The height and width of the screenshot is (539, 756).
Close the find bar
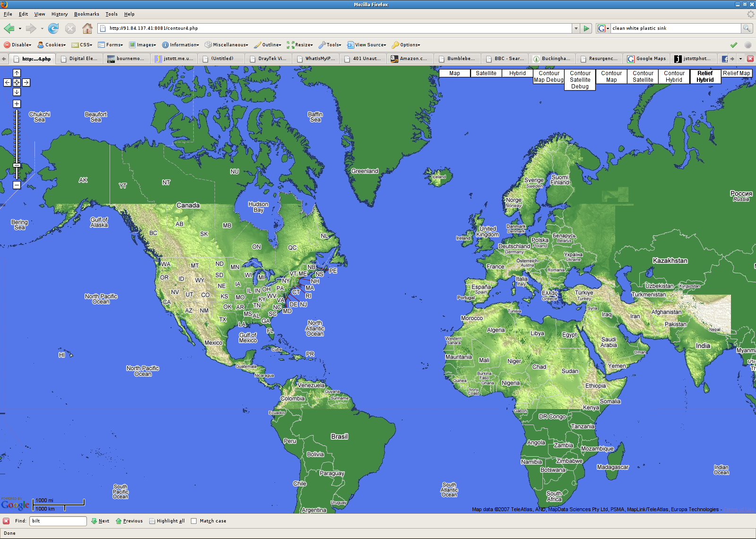(x=6, y=521)
